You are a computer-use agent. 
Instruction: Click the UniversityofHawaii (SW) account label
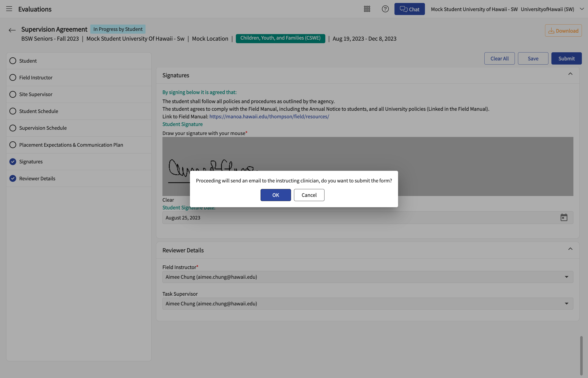(547, 9)
